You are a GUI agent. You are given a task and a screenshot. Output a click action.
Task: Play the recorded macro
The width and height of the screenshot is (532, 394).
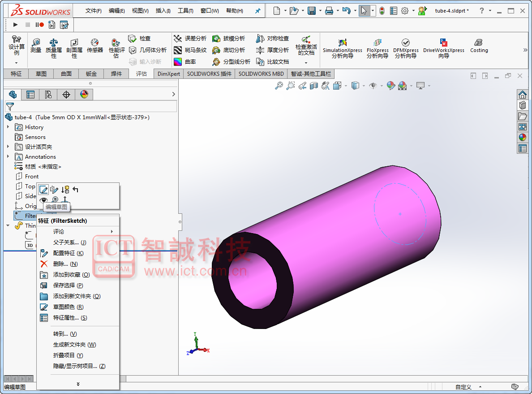tap(15, 25)
